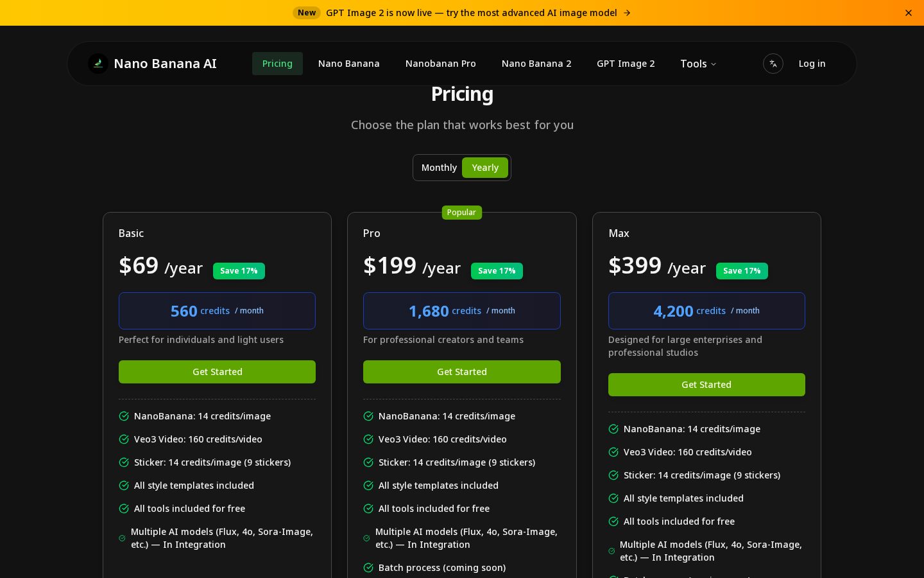This screenshot has width=924, height=578.
Task: Click Basic 'Veo3 Video: 160 credits/video' text
Action: 198,439
